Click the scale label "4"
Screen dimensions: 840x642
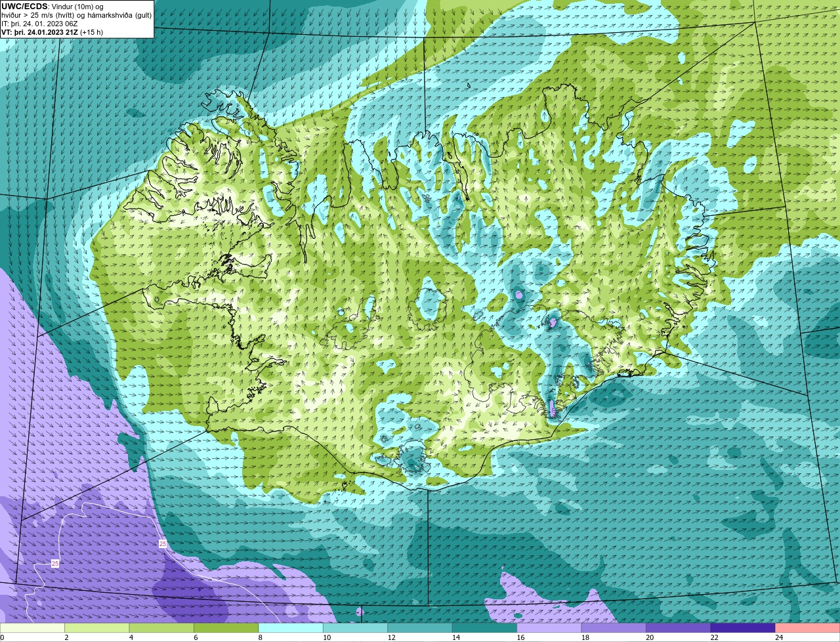(131, 637)
